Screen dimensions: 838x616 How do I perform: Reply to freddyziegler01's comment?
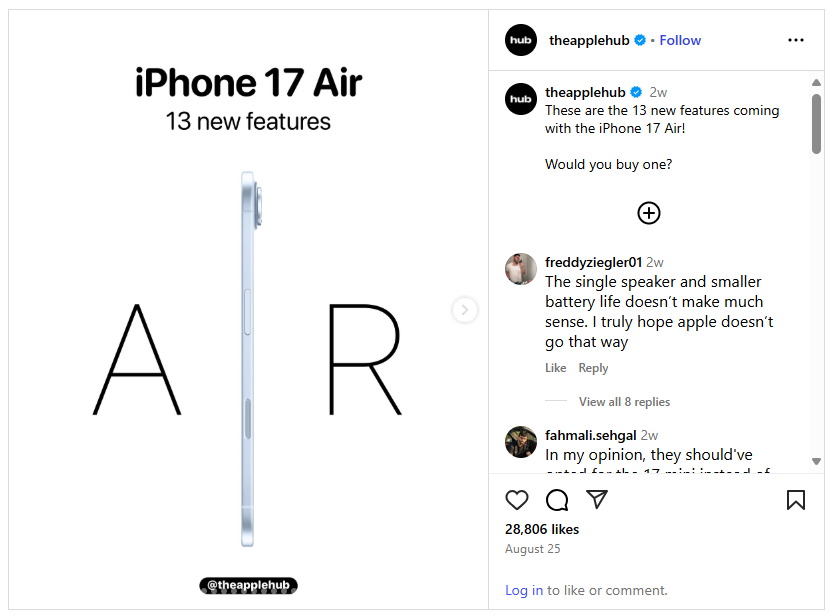(593, 368)
